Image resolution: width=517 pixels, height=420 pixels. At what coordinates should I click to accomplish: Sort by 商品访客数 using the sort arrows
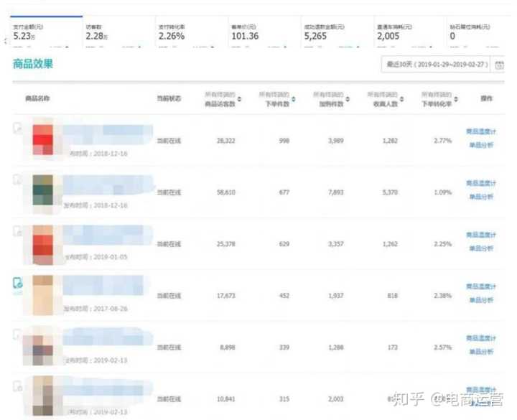pos(241,98)
